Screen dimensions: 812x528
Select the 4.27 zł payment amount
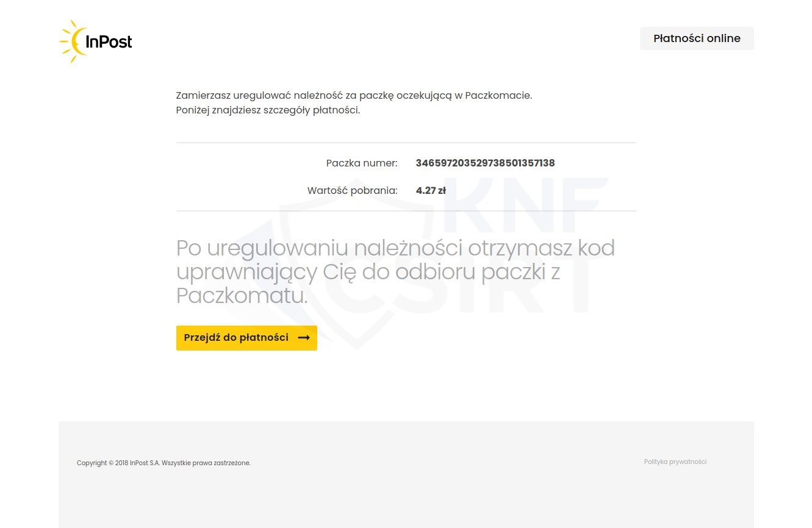[431, 190]
